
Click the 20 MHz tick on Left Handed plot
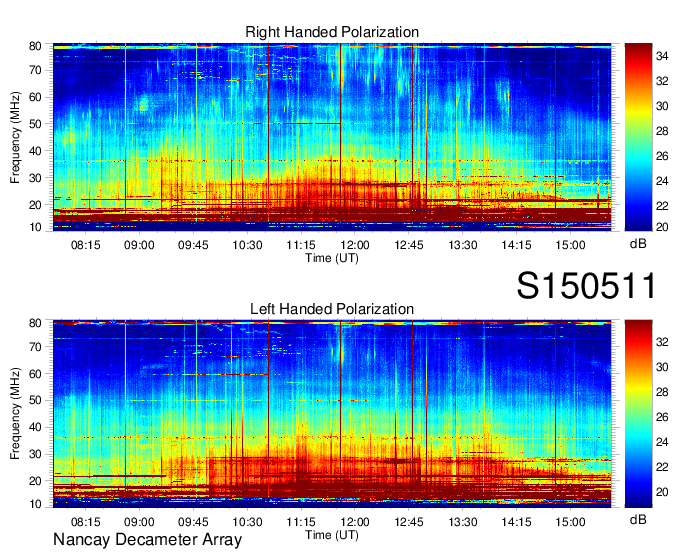click(35, 481)
